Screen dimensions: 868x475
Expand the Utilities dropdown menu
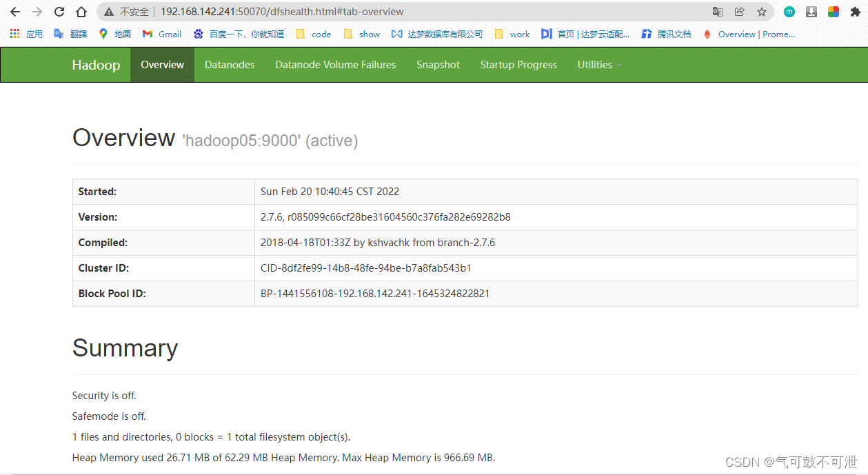coord(599,65)
